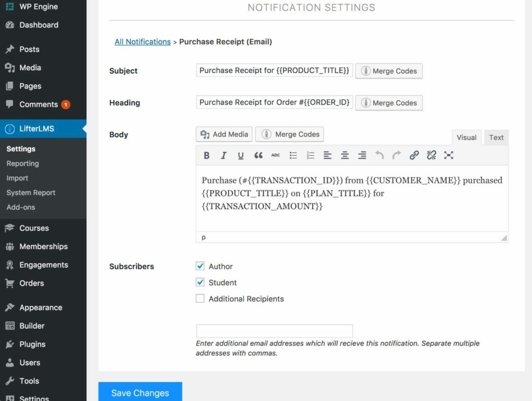Grab the editor resize handle corner

(504, 238)
